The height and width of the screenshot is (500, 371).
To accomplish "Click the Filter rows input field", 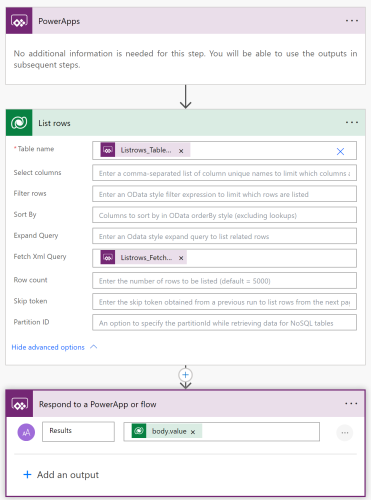I will click(x=224, y=194).
